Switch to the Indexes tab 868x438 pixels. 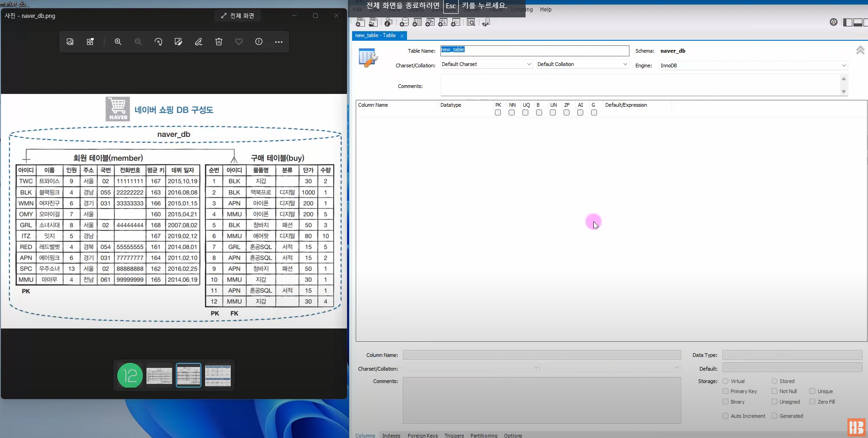391,435
